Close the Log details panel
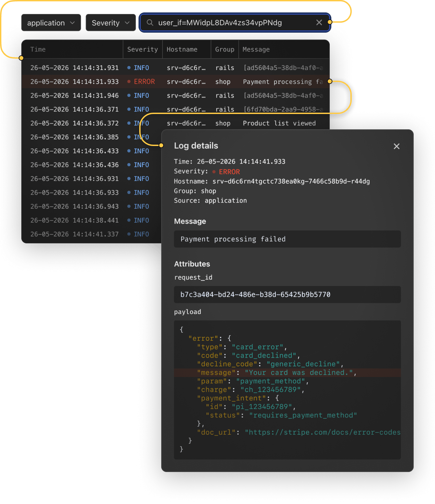The width and height of the screenshot is (435, 504). [396, 146]
